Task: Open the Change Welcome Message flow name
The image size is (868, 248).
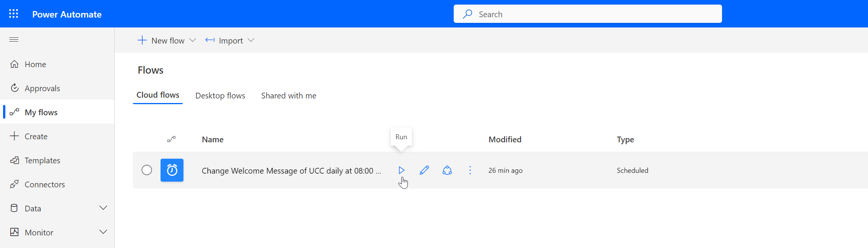Action: click(x=291, y=171)
